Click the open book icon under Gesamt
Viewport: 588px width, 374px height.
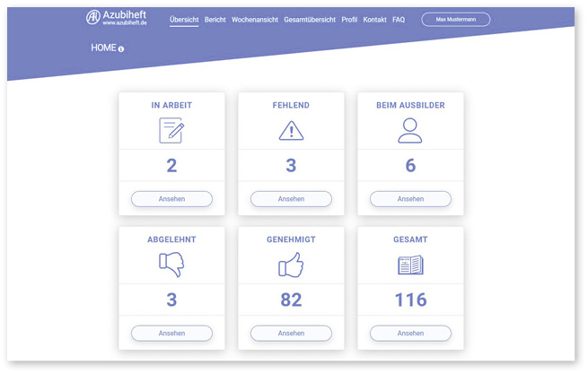[x=410, y=265]
